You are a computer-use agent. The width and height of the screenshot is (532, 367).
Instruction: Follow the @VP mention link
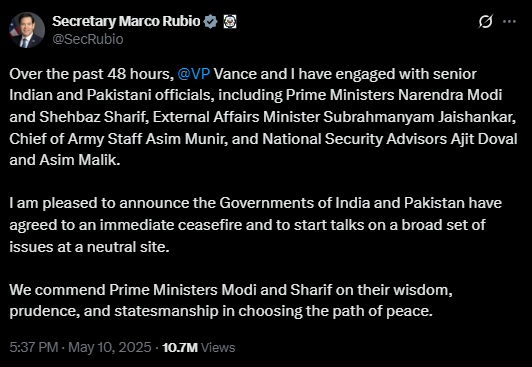coord(194,74)
